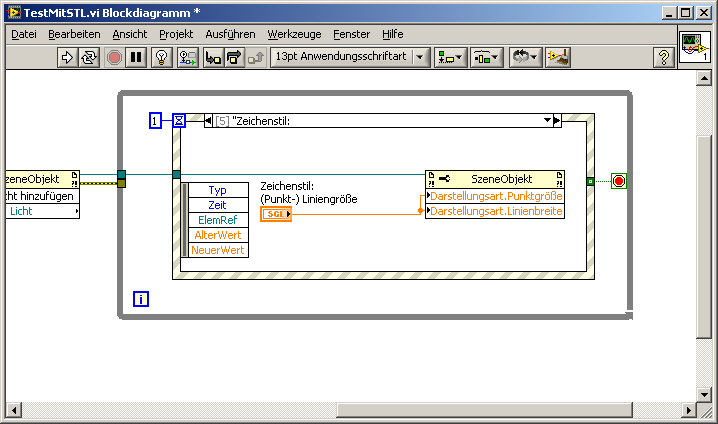This screenshot has width=718, height=424.
Task: Click the event timeout hourglass terminal
Action: tap(179, 121)
